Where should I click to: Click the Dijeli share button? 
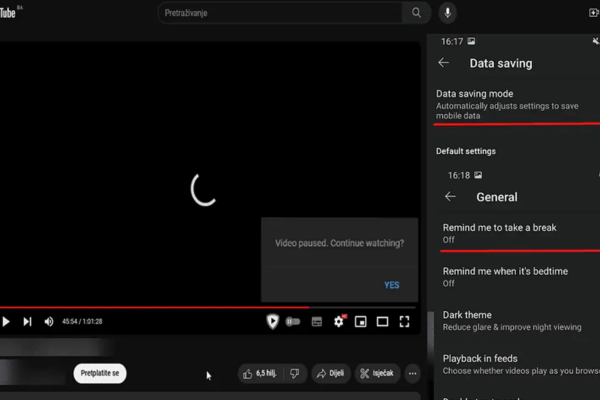tap(331, 373)
